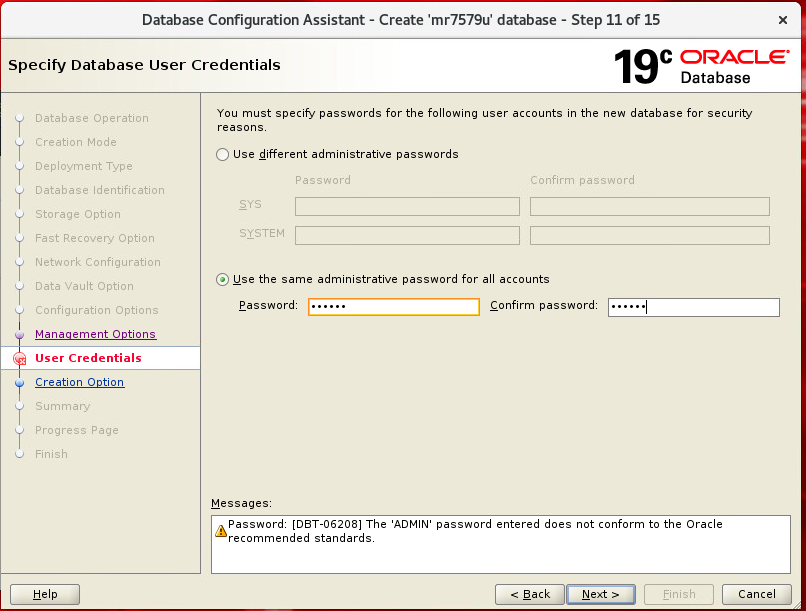Click the 'Finish' step label in sidebar
Viewport: 806px width, 611px height.
51,454
